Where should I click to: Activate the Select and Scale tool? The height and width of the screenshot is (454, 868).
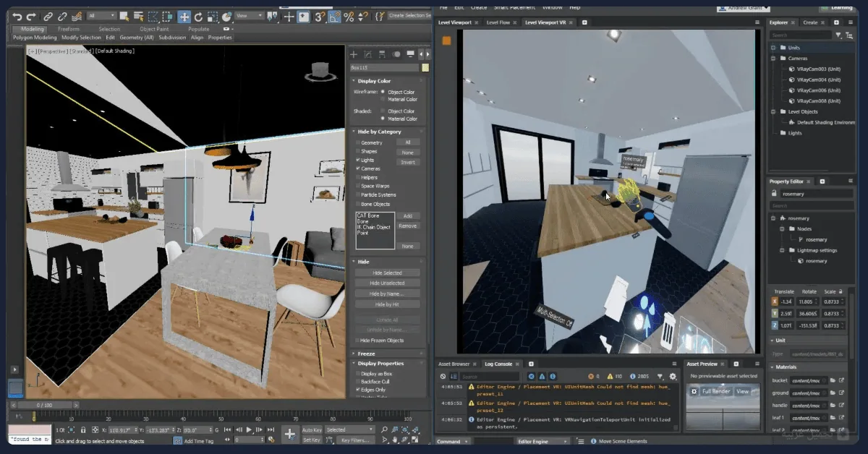coord(213,16)
